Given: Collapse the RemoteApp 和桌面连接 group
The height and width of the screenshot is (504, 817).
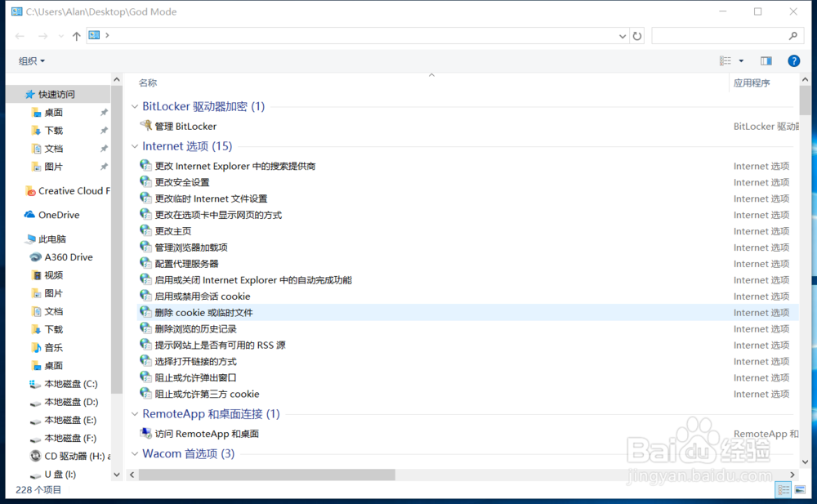Looking at the screenshot, I should coord(135,414).
